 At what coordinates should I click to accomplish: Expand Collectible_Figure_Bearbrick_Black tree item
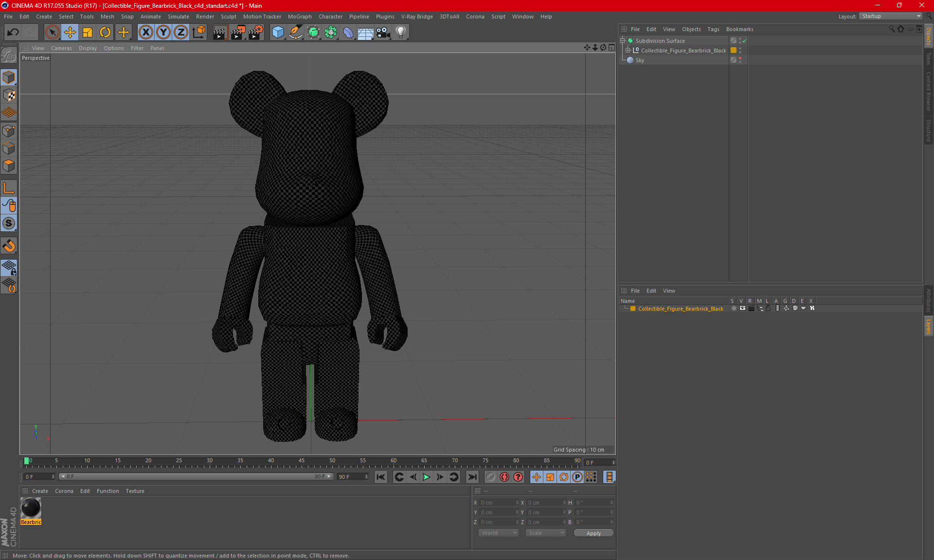click(628, 51)
